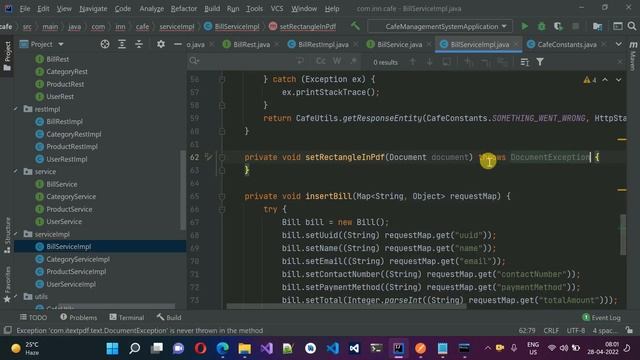This screenshot has height=360, width=640.
Task: Collapse the restImpl folder
Action: [x=16, y=109]
